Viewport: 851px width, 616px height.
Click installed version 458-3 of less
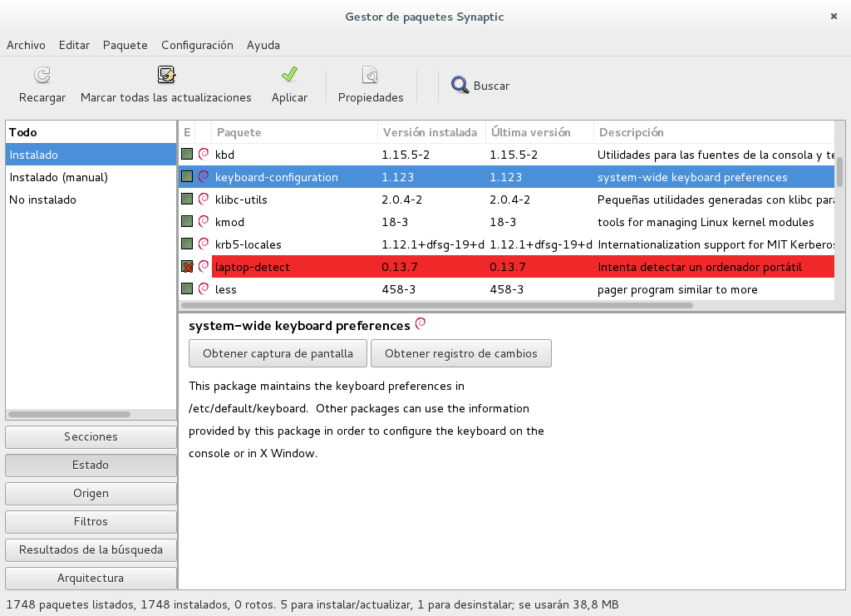(x=398, y=289)
